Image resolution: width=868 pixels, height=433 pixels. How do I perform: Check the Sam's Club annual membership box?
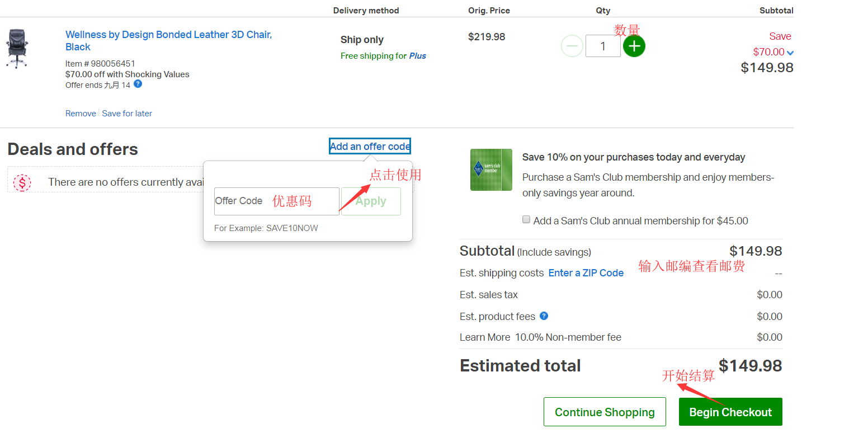point(526,220)
